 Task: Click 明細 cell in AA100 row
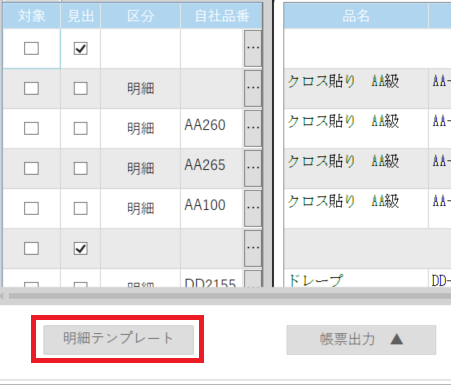tap(141, 208)
